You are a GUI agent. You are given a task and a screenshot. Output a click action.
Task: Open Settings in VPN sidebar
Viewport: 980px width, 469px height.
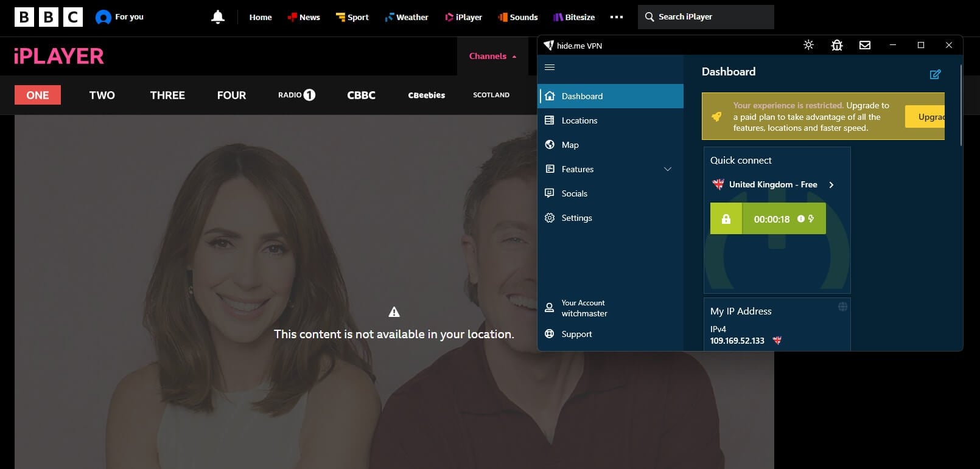coord(611,218)
